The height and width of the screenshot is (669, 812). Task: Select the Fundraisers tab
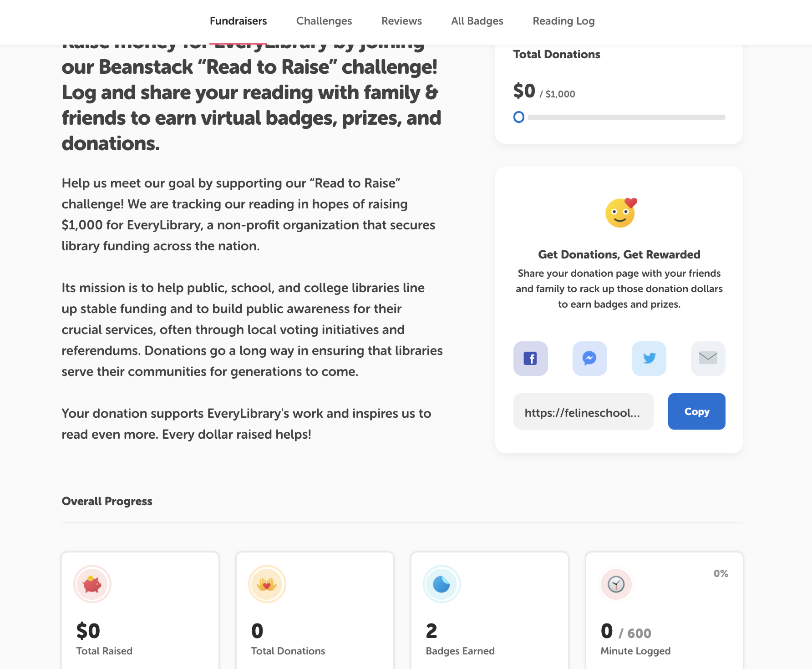pyautogui.click(x=238, y=21)
